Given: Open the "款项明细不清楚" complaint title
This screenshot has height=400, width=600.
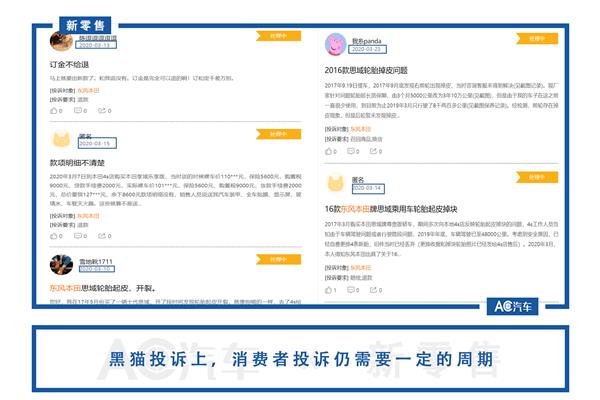Looking at the screenshot, I should click(x=77, y=163).
